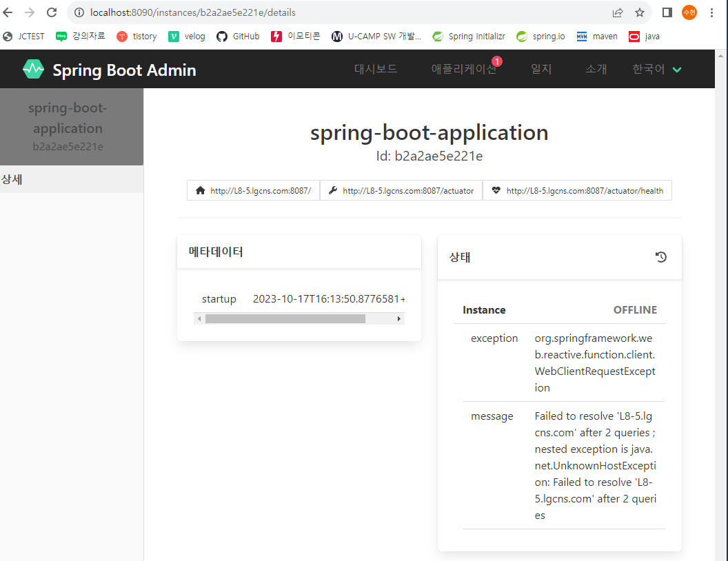Click startup timestamp value
728x561 pixels.
tap(329, 299)
